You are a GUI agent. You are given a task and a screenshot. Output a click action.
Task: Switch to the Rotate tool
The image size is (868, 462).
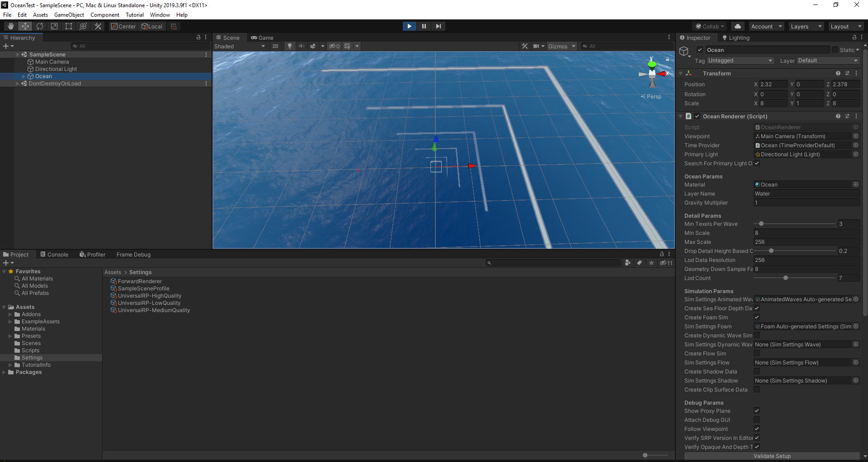pyautogui.click(x=39, y=26)
